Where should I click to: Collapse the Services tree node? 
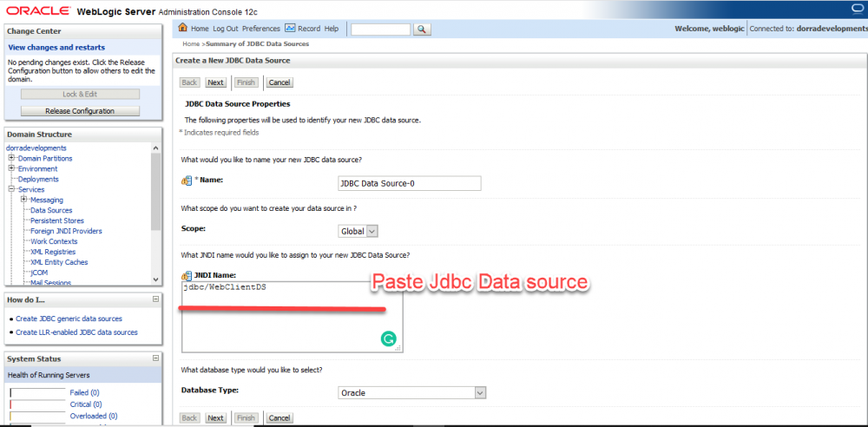[12, 190]
